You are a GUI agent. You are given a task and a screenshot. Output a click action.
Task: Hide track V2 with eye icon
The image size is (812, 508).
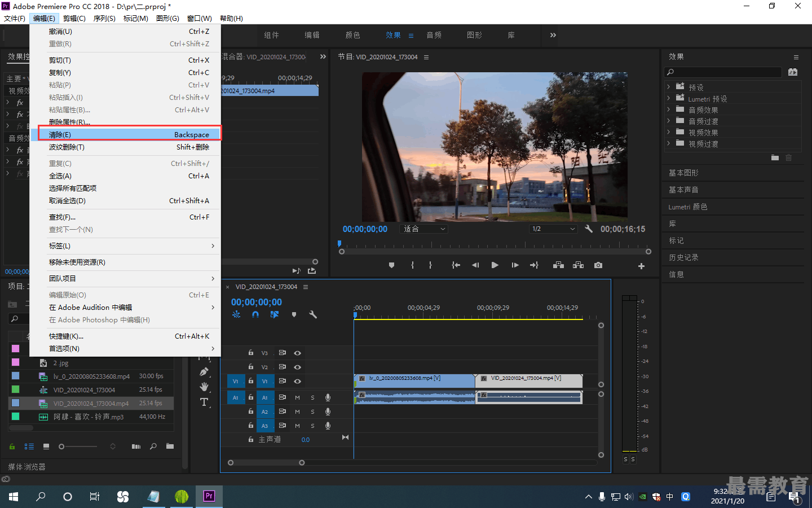pyautogui.click(x=297, y=367)
